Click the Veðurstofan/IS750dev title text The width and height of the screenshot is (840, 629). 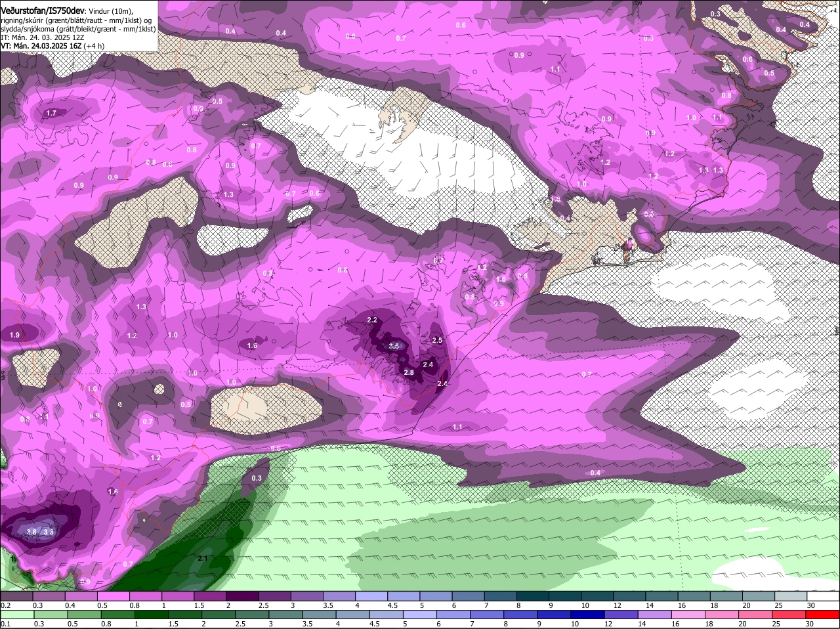(43, 11)
